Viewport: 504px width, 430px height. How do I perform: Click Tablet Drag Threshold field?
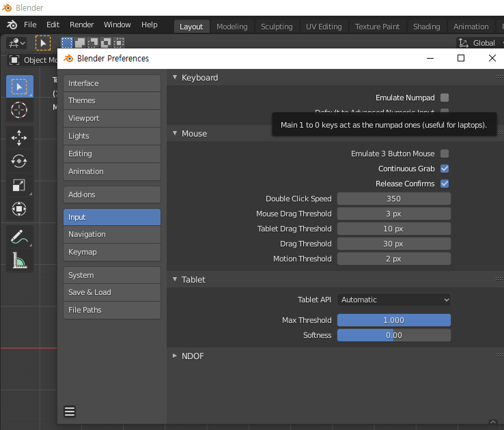click(394, 229)
